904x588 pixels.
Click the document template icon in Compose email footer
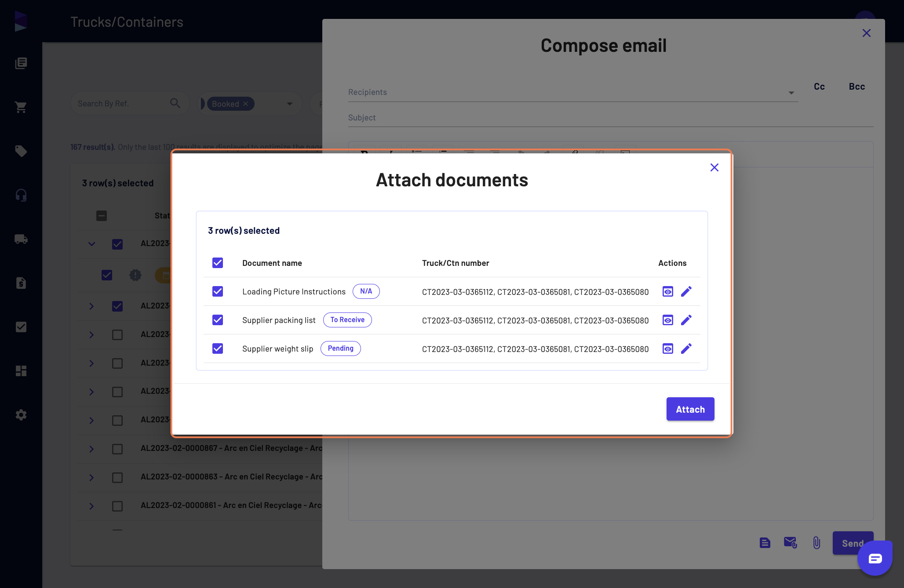[765, 543]
